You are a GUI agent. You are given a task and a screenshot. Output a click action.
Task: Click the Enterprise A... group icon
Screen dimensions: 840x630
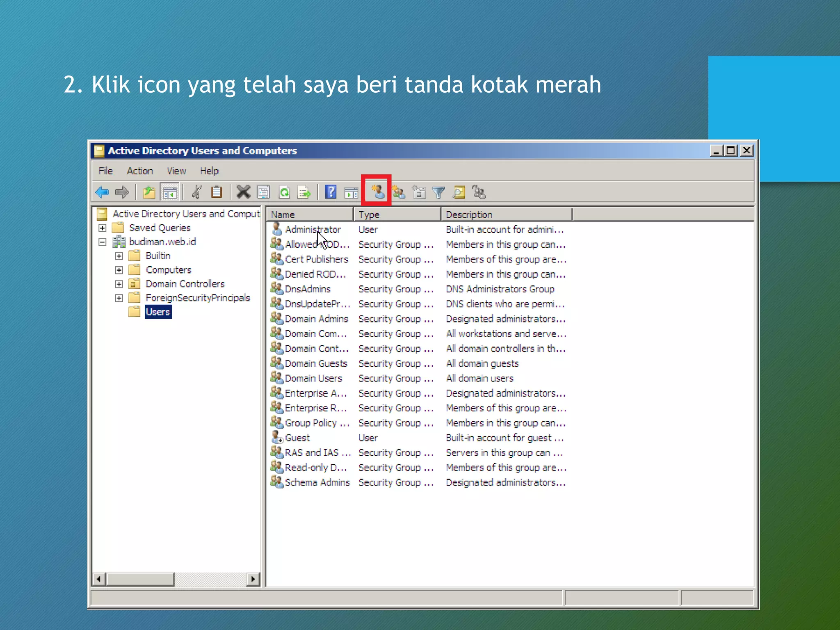277,393
